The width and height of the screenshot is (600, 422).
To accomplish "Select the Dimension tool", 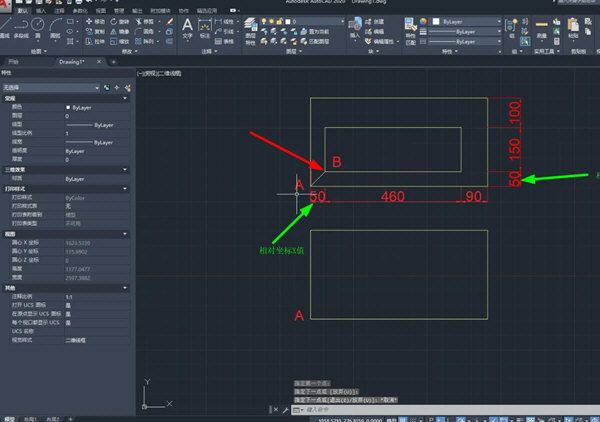I will (x=205, y=29).
